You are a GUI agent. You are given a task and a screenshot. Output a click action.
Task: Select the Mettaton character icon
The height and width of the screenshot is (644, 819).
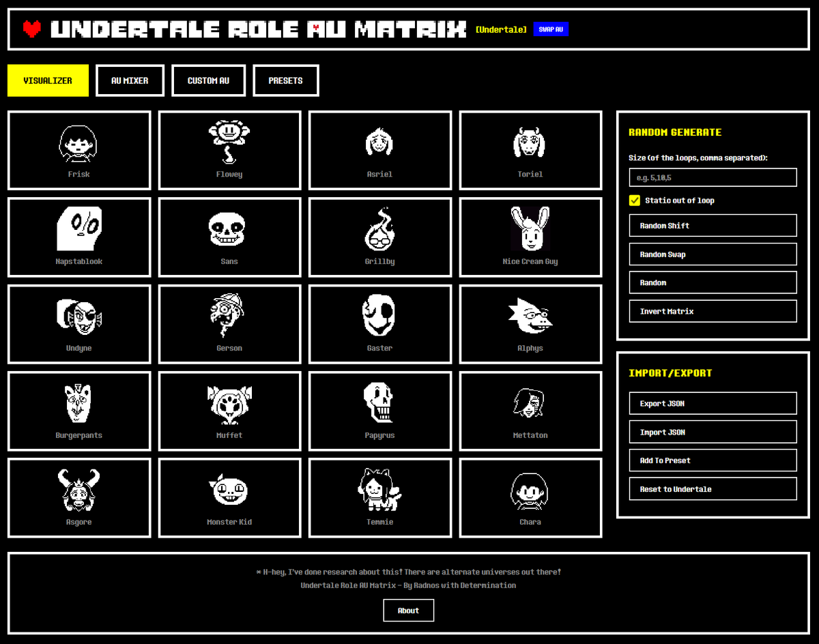(530, 403)
